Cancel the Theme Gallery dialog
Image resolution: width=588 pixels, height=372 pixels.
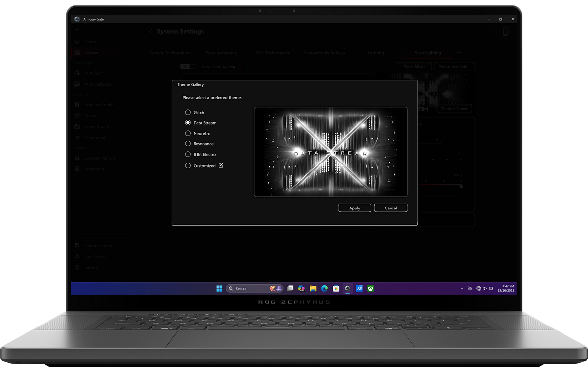[391, 208]
